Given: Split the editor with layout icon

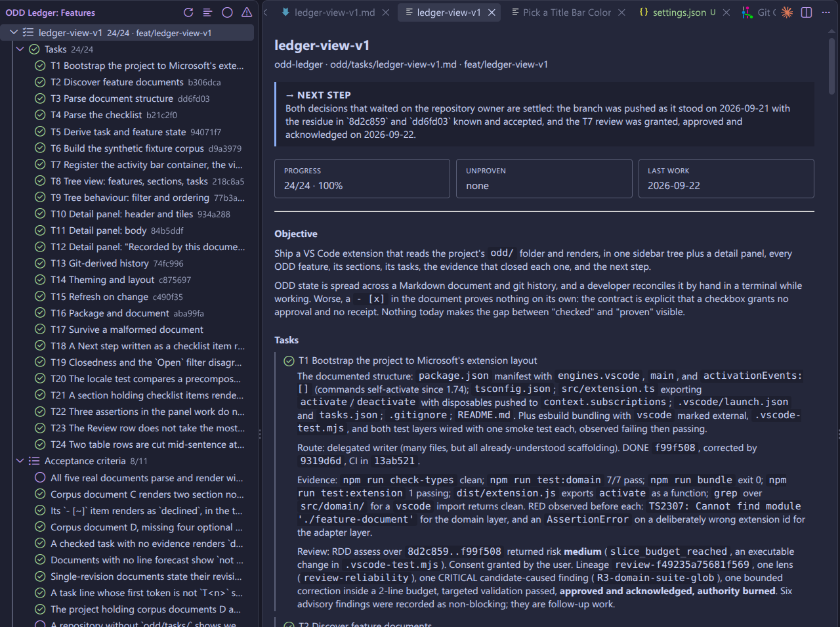Looking at the screenshot, I should 807,12.
